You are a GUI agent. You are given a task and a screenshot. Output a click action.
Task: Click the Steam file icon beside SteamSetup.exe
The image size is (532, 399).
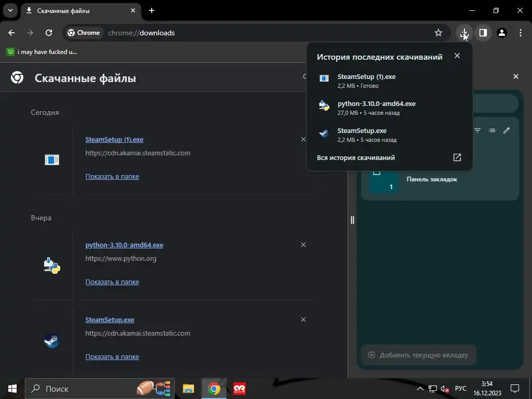click(52, 341)
